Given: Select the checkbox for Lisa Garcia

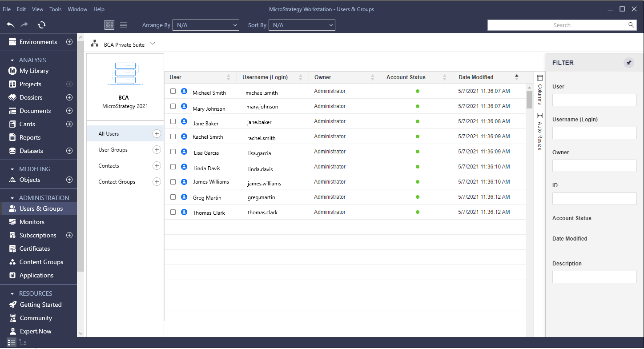Looking at the screenshot, I should tap(173, 151).
